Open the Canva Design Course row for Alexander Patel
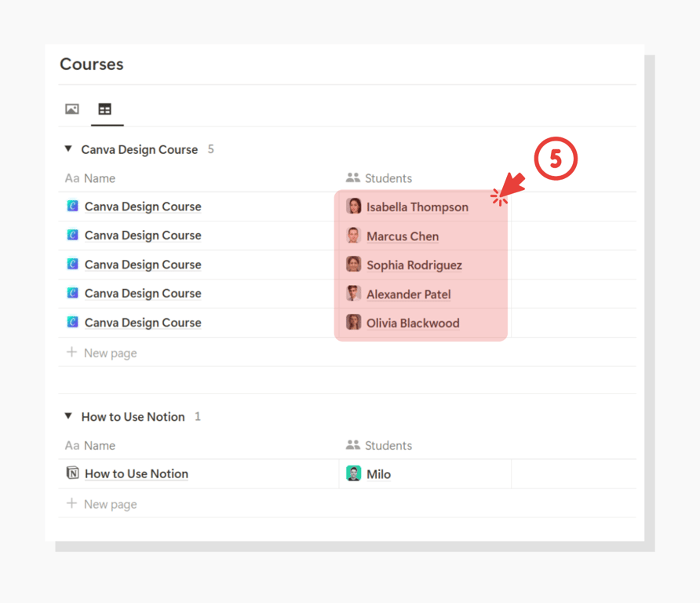The width and height of the screenshot is (700, 603). coord(143,293)
